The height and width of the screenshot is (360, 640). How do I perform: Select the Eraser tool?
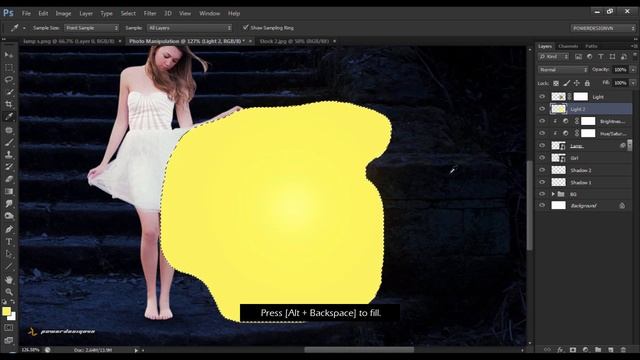tap(9, 179)
